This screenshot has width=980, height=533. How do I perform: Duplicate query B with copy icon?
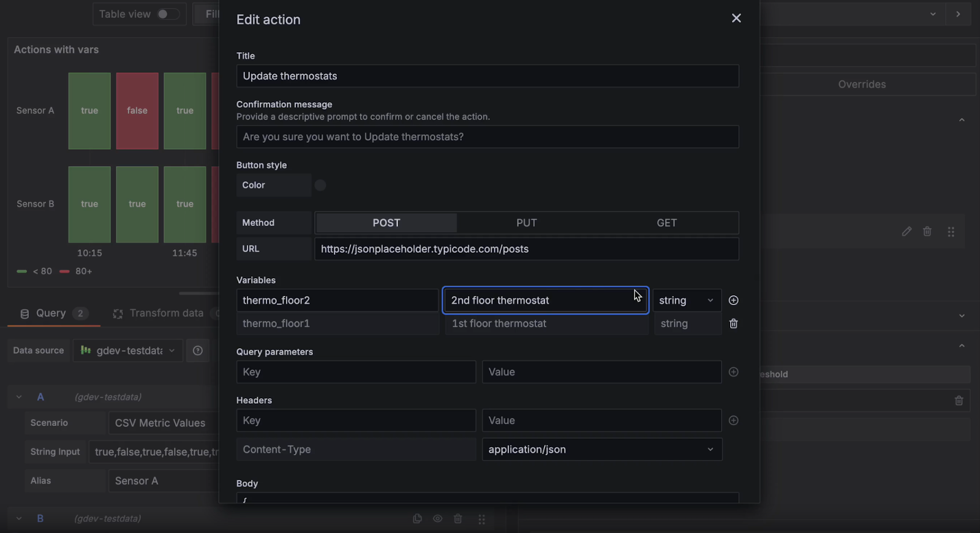417,519
